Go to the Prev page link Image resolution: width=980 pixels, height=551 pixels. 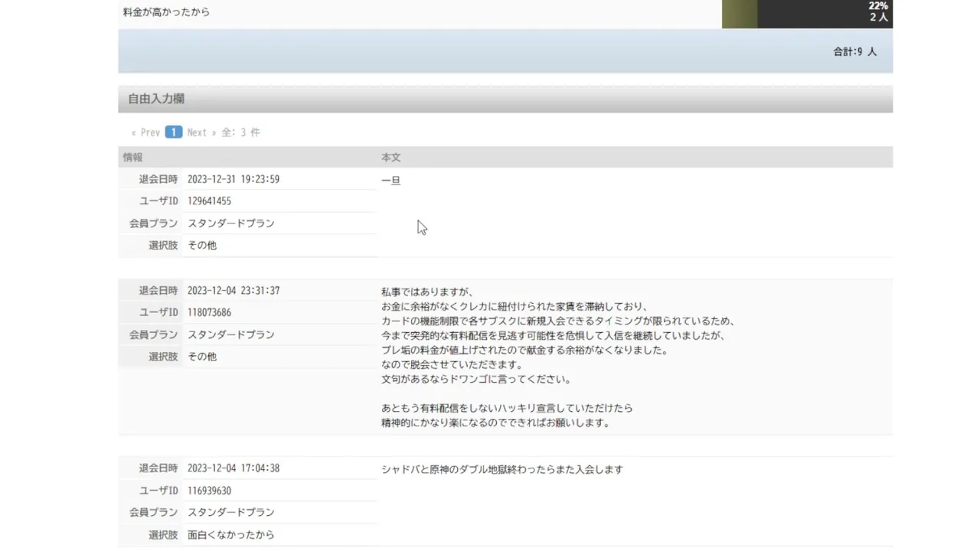pyautogui.click(x=145, y=132)
